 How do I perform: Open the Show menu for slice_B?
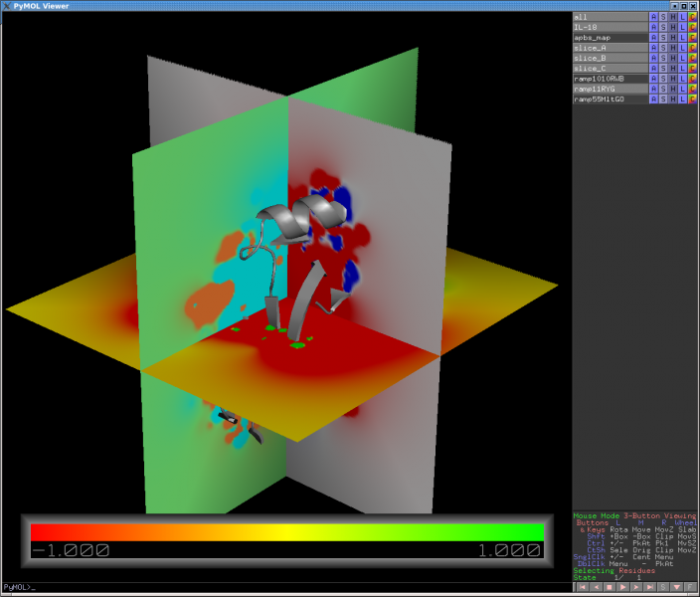coord(663,58)
